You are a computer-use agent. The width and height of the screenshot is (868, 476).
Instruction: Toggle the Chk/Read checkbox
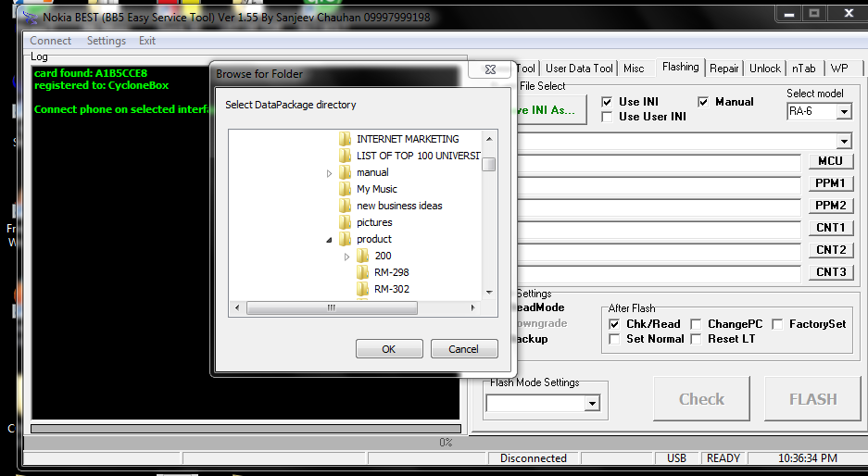click(x=614, y=324)
